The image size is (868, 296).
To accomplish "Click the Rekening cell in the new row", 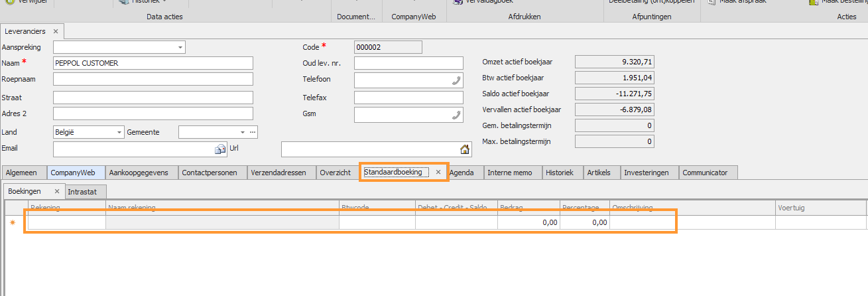I will (x=66, y=223).
